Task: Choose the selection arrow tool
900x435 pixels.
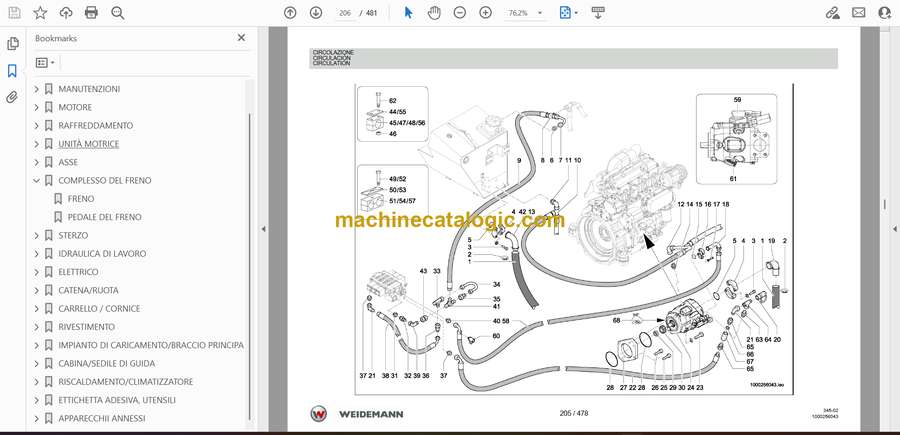Action: click(408, 13)
